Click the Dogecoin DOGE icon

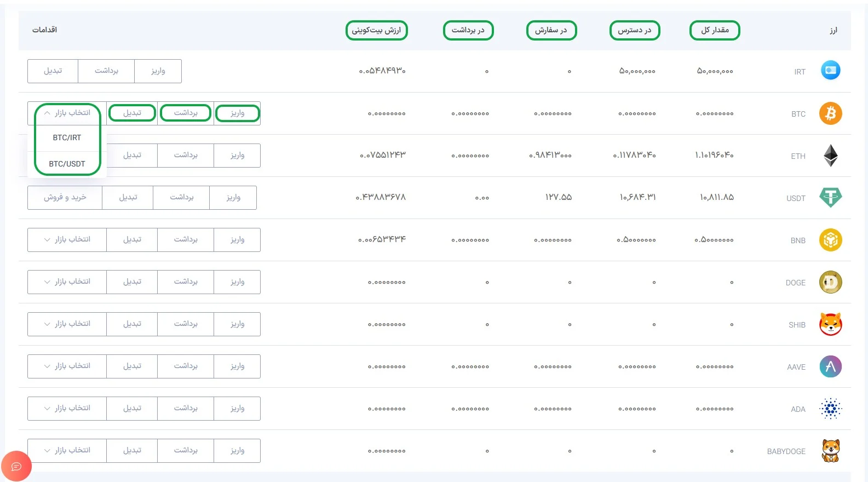point(830,282)
